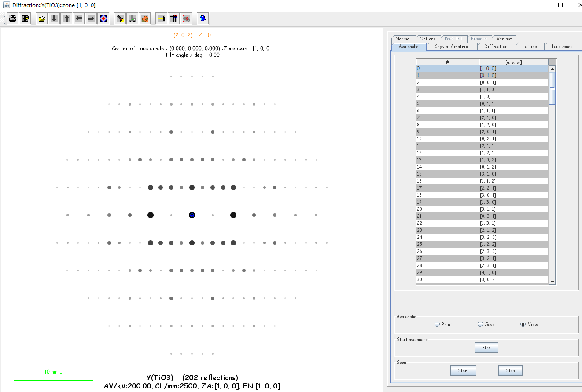Screen dimensions: 582x392
Task: Click the Fire button
Action: [x=486, y=348]
